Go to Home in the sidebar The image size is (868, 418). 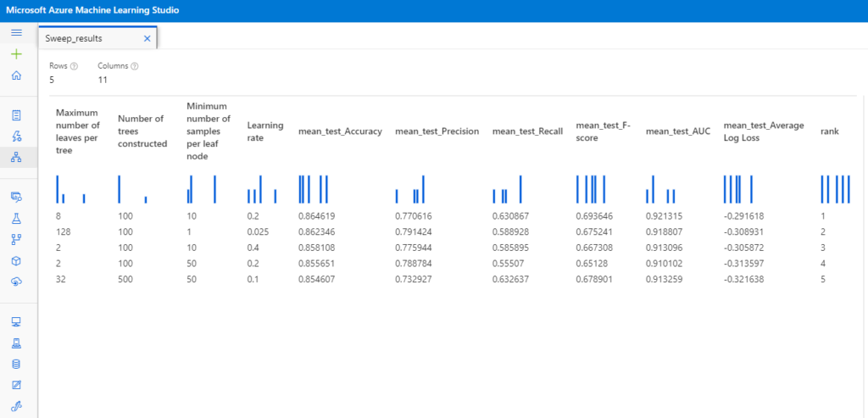(x=17, y=75)
